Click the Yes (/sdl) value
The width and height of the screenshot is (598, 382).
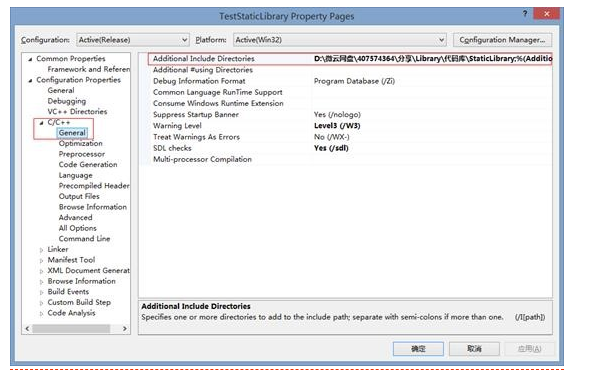(x=331, y=148)
